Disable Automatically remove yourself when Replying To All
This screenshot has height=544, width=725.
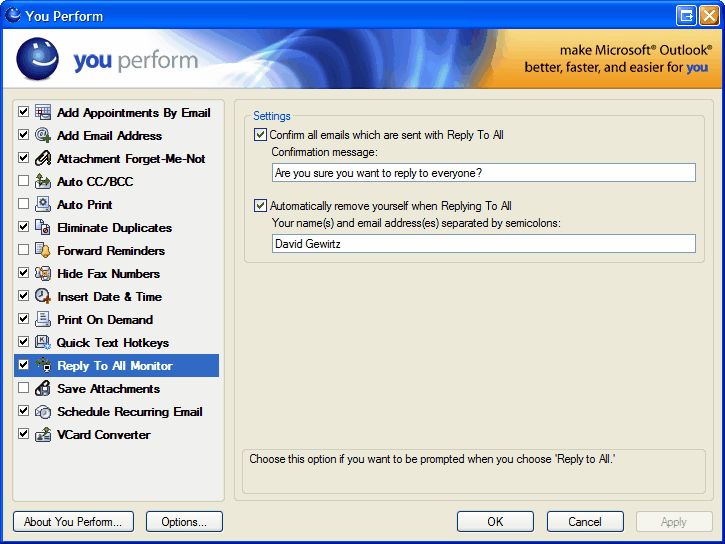261,206
